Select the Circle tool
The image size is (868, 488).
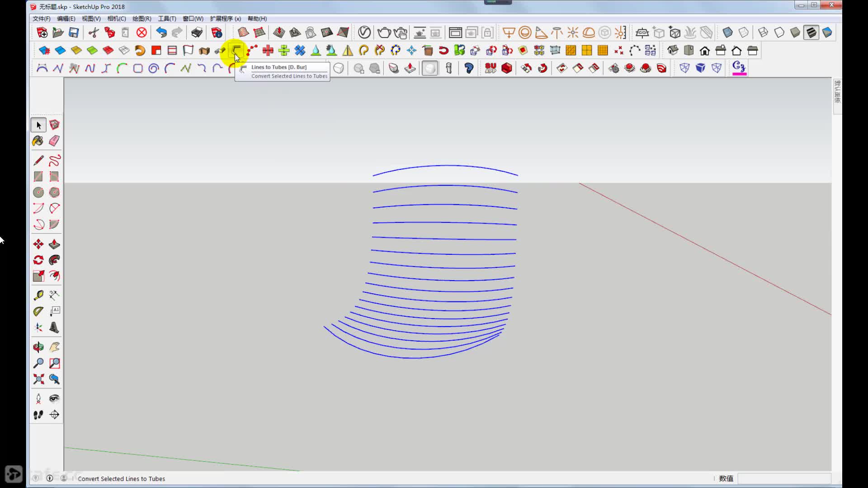(38, 192)
